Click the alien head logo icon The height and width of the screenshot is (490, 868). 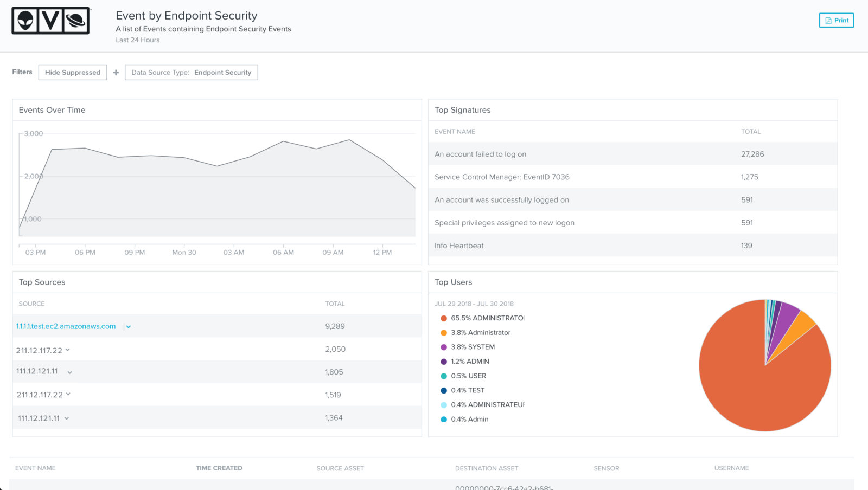pos(25,21)
